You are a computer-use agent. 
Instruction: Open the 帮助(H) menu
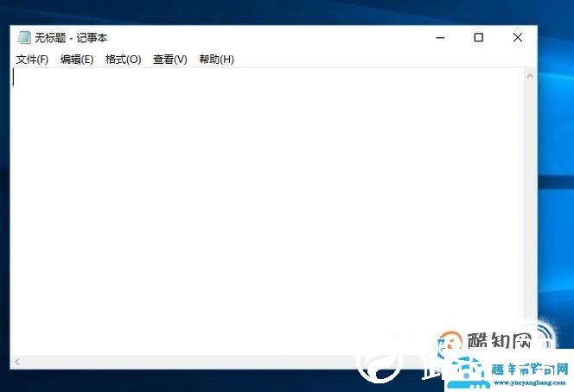tap(216, 60)
